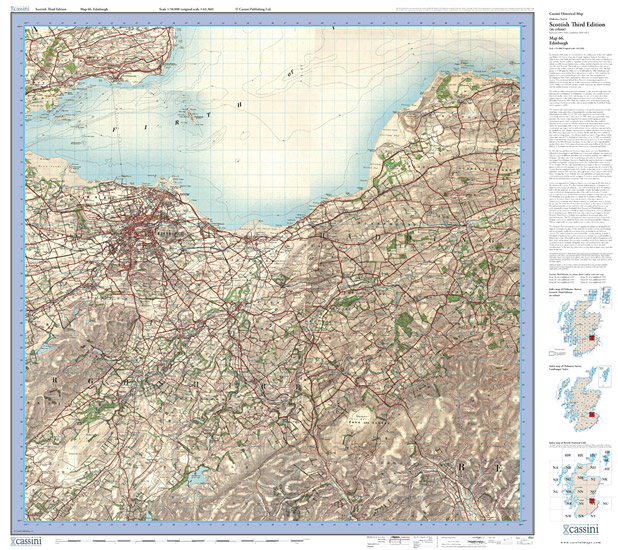Image resolution: width=618 pixels, height=550 pixels.
Task: Click the 'Scottish Third Edition' title in sidebar
Action: coord(578,24)
